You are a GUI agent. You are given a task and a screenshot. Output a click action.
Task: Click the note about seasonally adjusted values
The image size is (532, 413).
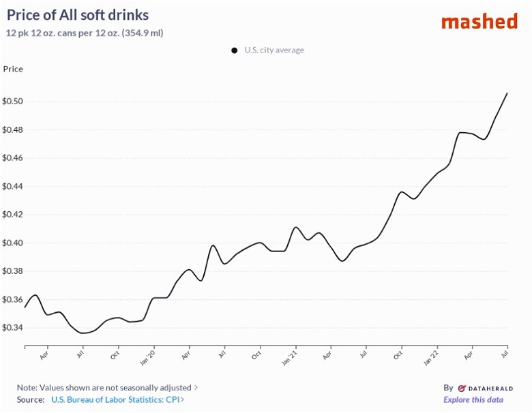coord(104,388)
